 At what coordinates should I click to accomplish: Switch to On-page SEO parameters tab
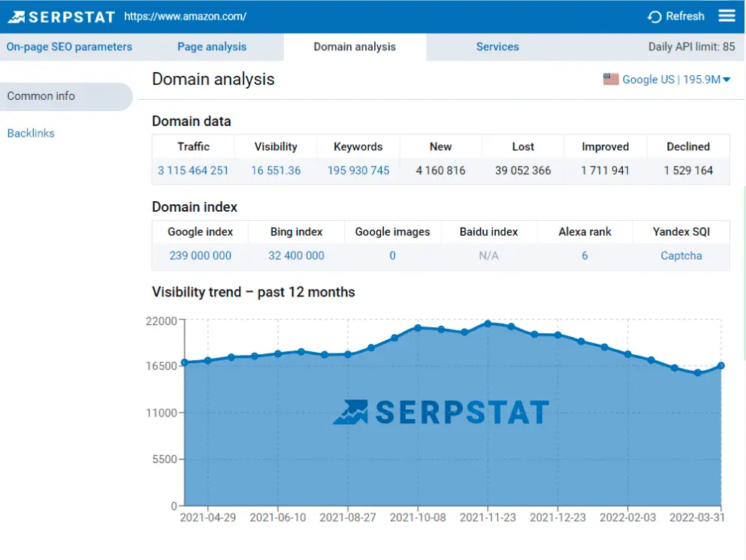coord(69,47)
